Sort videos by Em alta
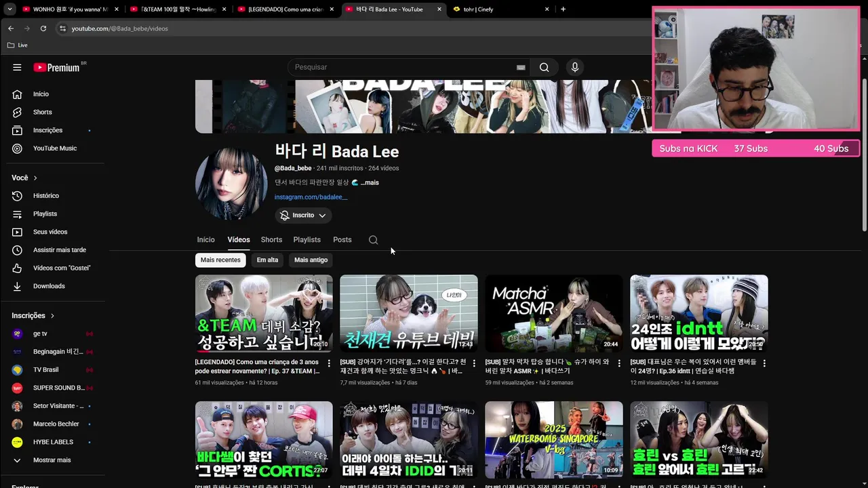The width and height of the screenshot is (868, 488). 267,260
